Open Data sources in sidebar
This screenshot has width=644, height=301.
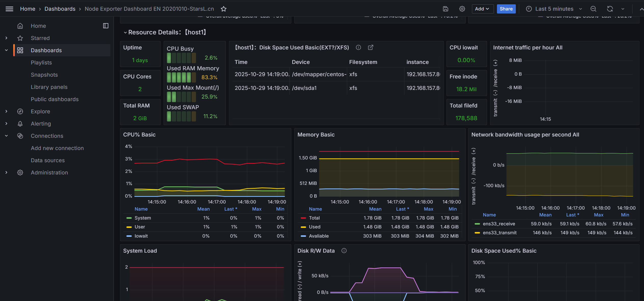(x=48, y=160)
